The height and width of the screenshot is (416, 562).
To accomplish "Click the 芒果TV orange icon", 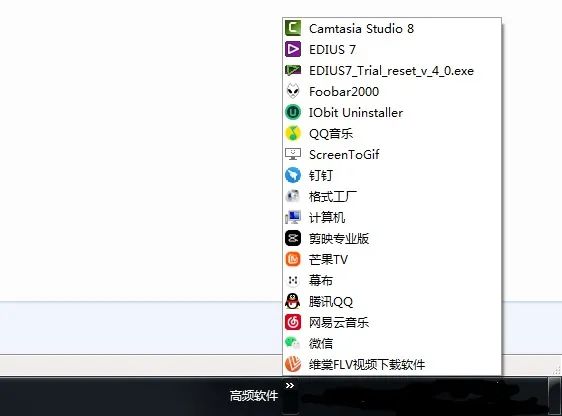I will tap(293, 259).
